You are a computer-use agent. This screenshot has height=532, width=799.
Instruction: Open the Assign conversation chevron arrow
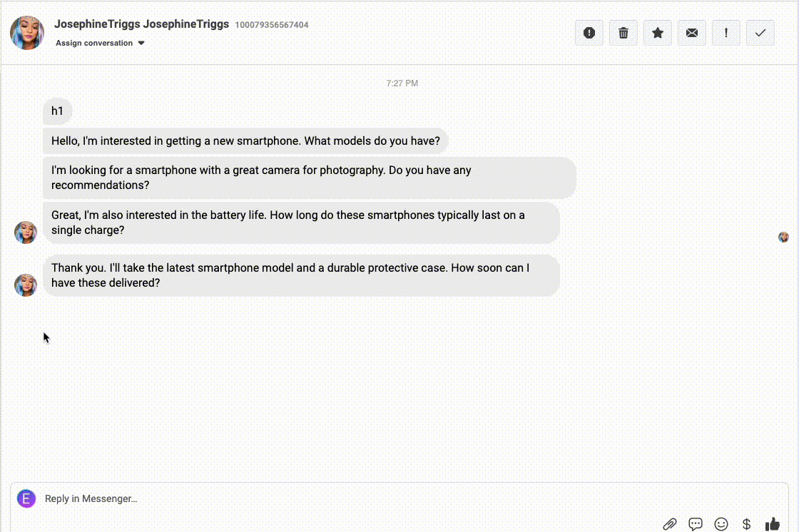pyautogui.click(x=141, y=43)
